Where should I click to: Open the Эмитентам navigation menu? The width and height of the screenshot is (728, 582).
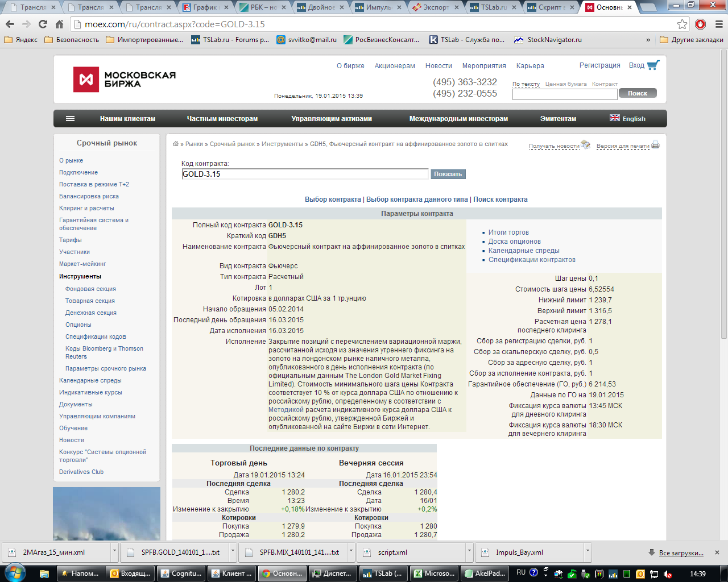558,119
